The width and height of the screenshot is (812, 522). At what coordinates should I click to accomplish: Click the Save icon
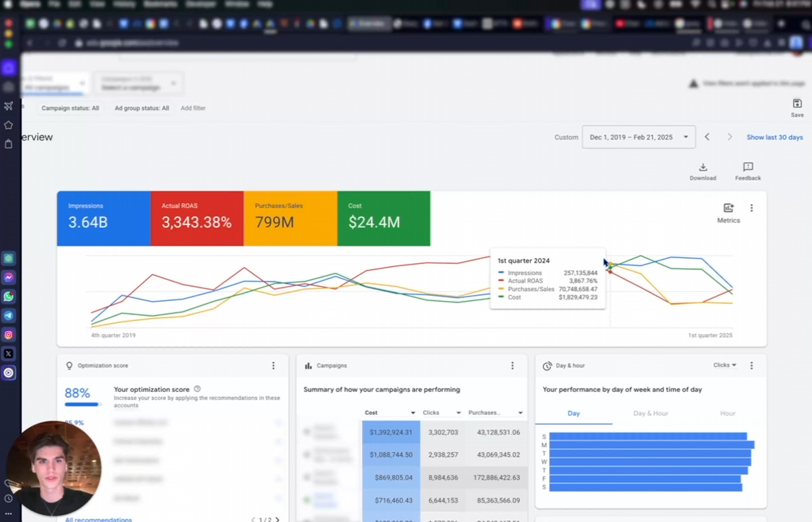[x=797, y=104]
